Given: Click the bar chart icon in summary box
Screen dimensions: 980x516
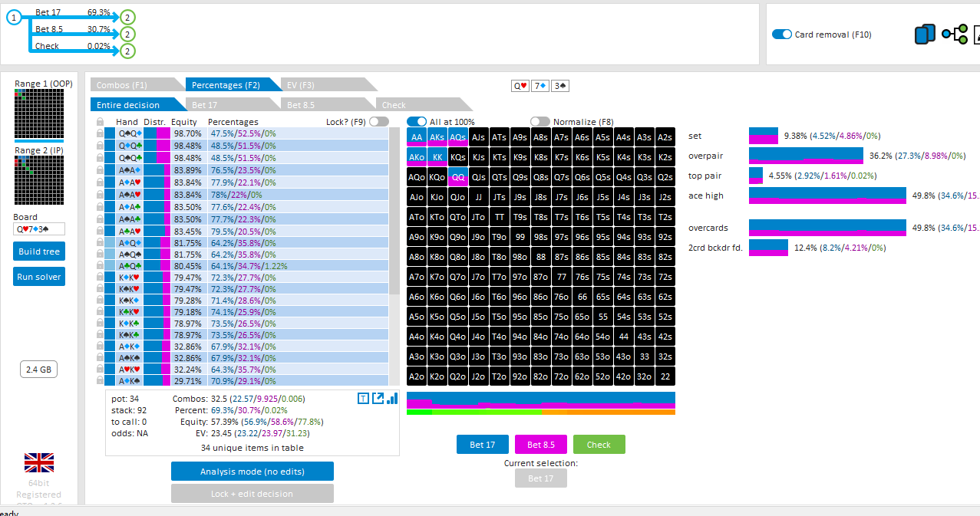Looking at the screenshot, I should 392,398.
